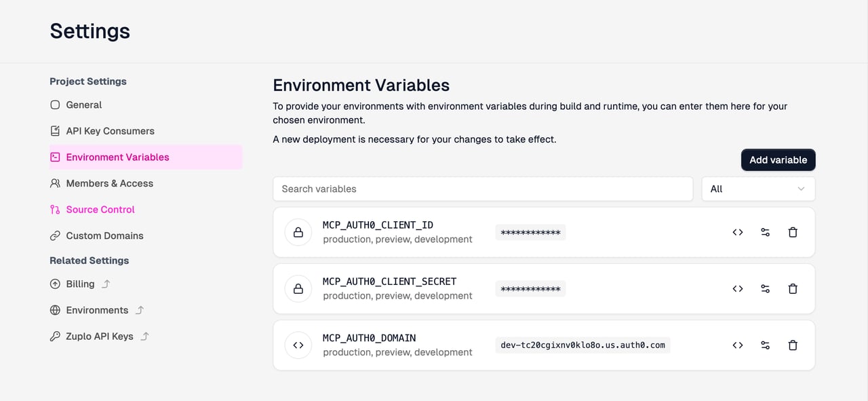Click the external arrow next to Zuplo API Keys

(144, 337)
